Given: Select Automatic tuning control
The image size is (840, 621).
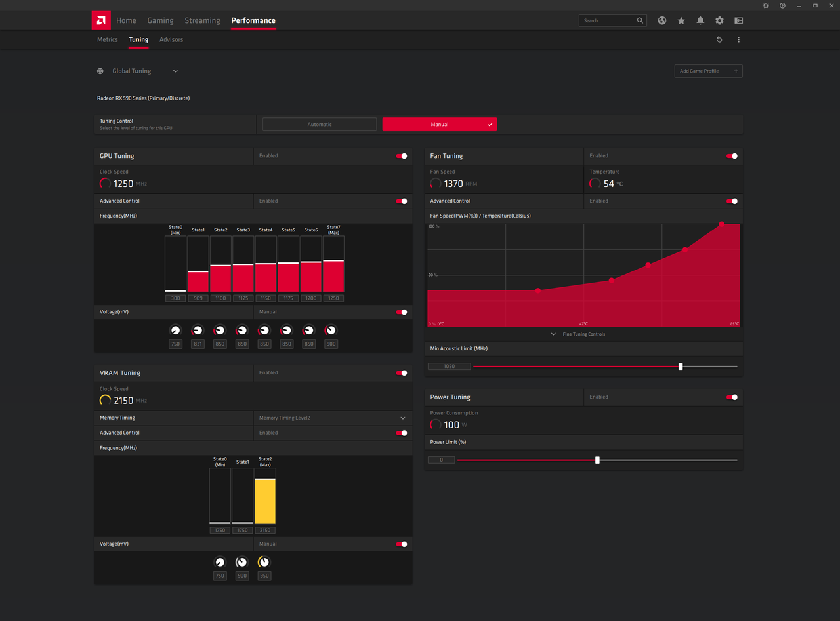Looking at the screenshot, I should [320, 124].
